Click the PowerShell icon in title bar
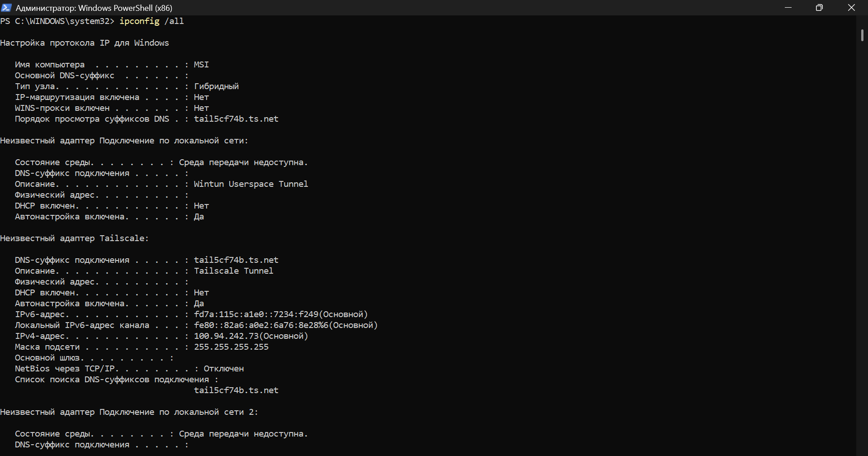 (6, 8)
